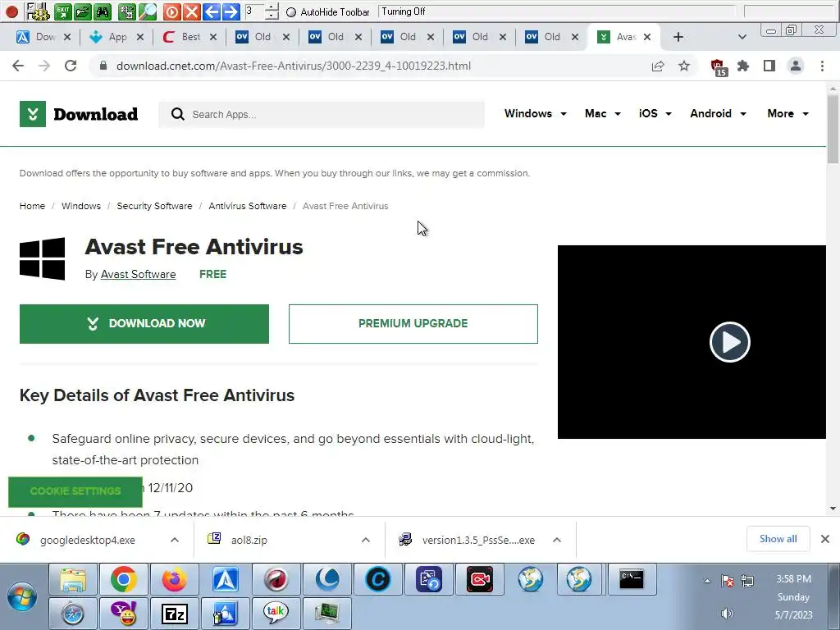Screen dimensions: 840x630
Task: Open Yahoo Messenger from the taskbar
Action: click(x=124, y=614)
